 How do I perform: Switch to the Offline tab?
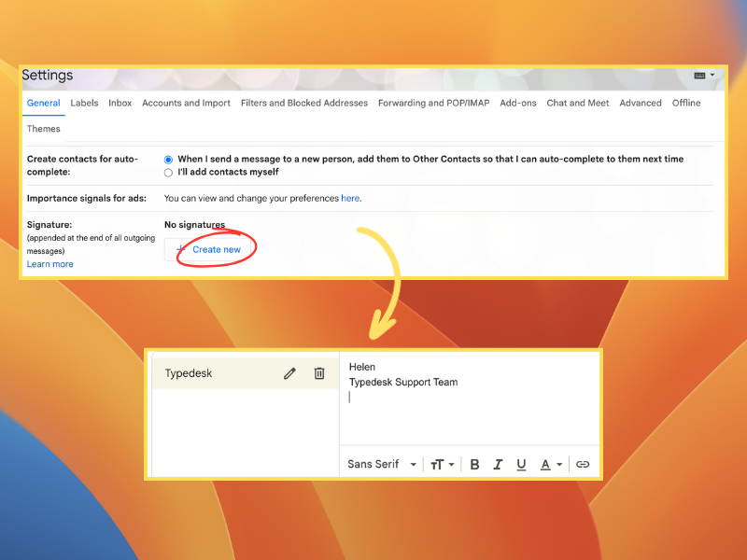(686, 103)
